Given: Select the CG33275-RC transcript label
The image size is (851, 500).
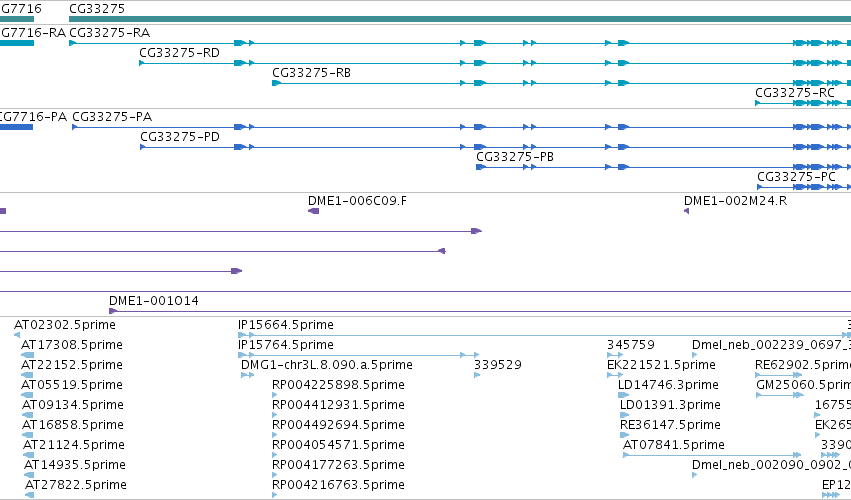Looking at the screenshot, I should click(x=795, y=93).
